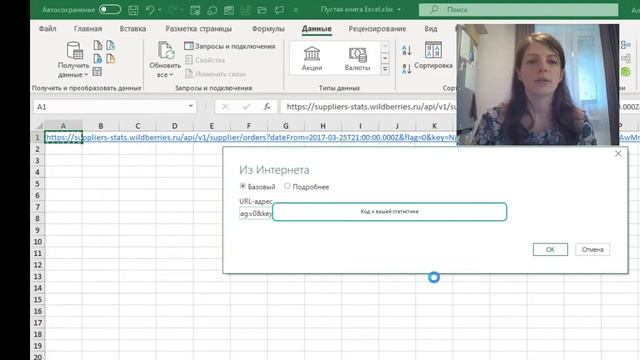Open the Undo history dropdown arrow
This screenshot has width=640, height=360.
(160, 10)
